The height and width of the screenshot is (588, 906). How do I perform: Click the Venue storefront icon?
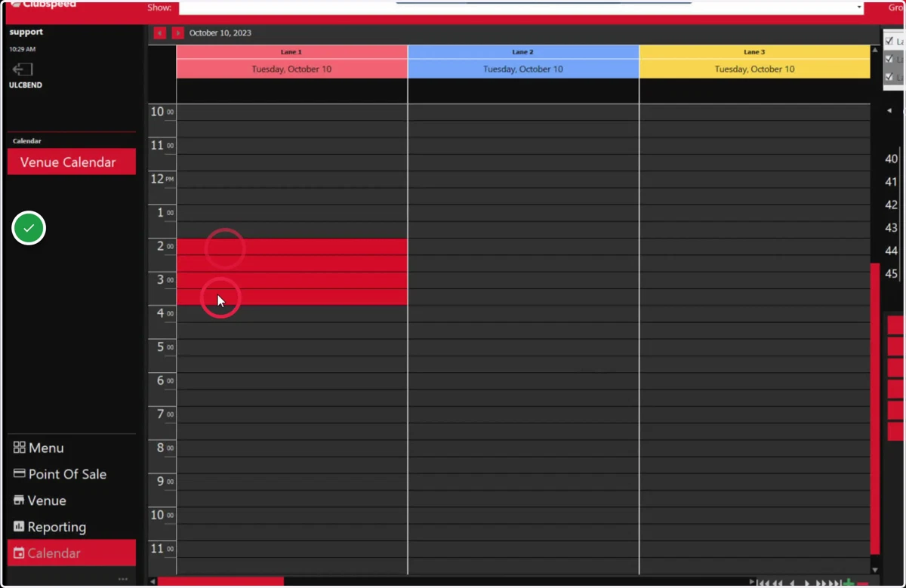tap(19, 500)
